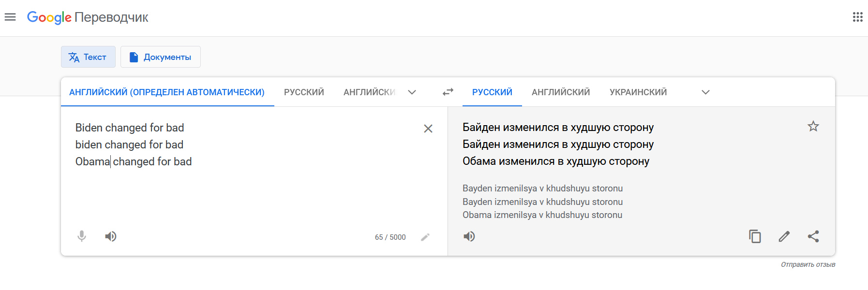Image resolution: width=868 pixels, height=290 pixels.
Task: Select Русский as target language
Action: [x=492, y=92]
